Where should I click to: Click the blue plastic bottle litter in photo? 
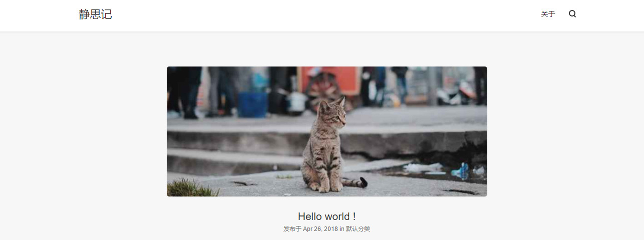[x=461, y=170]
